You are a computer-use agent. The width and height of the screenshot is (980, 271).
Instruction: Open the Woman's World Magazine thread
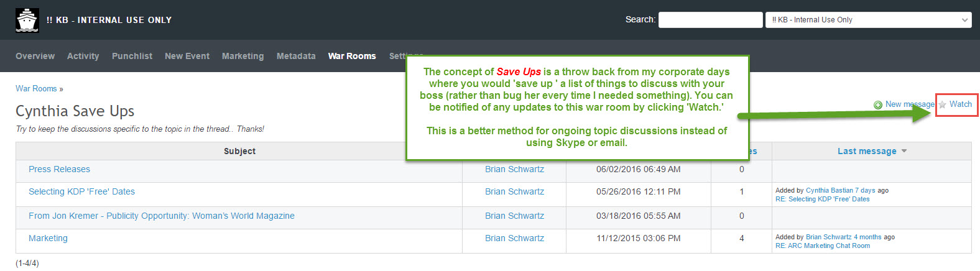click(162, 216)
